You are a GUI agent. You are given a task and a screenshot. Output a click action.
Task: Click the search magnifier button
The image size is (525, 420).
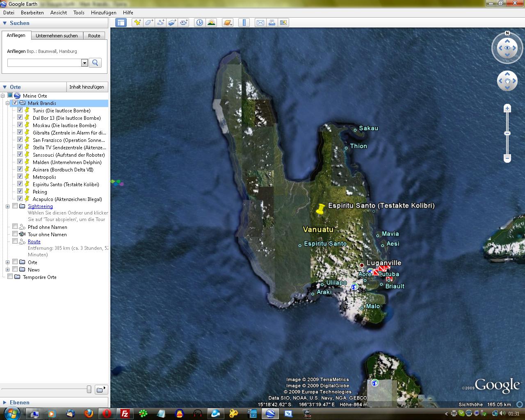click(x=95, y=63)
